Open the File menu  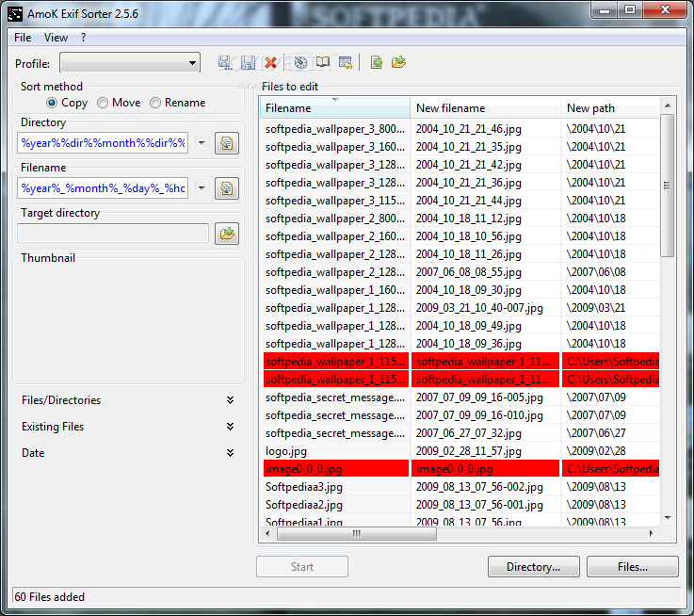click(x=23, y=38)
